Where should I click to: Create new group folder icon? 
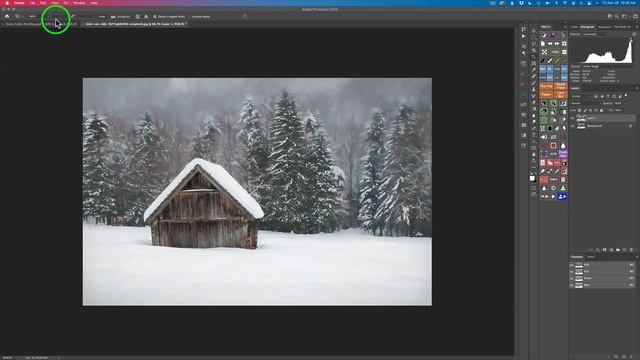(618, 250)
